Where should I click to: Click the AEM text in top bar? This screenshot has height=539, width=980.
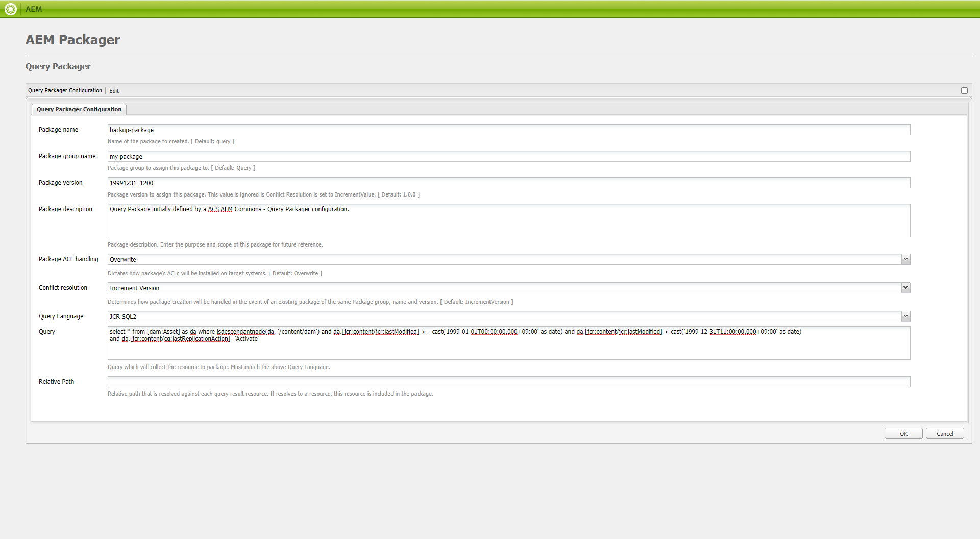click(34, 9)
